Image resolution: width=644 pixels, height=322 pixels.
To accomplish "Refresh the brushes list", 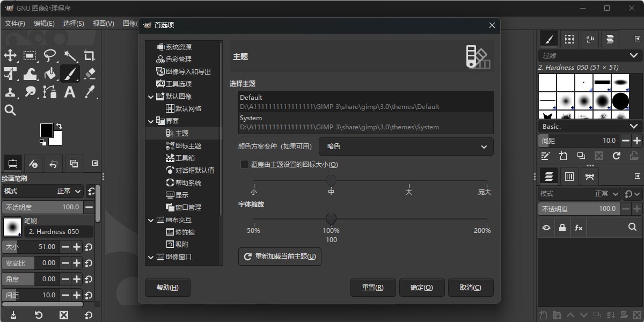I will coord(616,156).
